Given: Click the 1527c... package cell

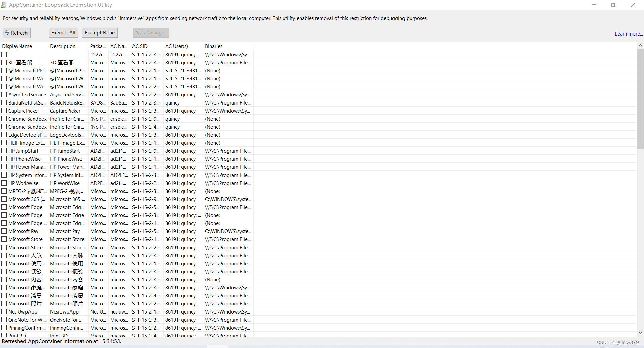Looking at the screenshot, I should pos(98,55).
